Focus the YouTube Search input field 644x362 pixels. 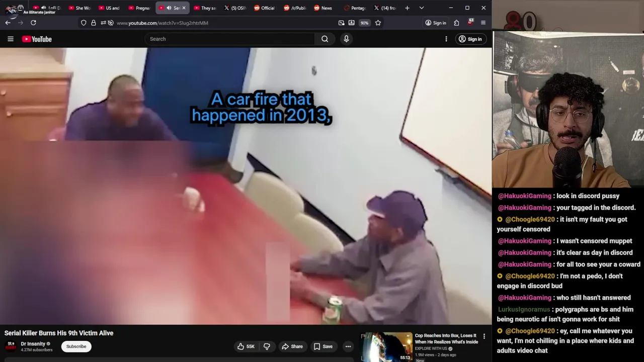(x=230, y=39)
